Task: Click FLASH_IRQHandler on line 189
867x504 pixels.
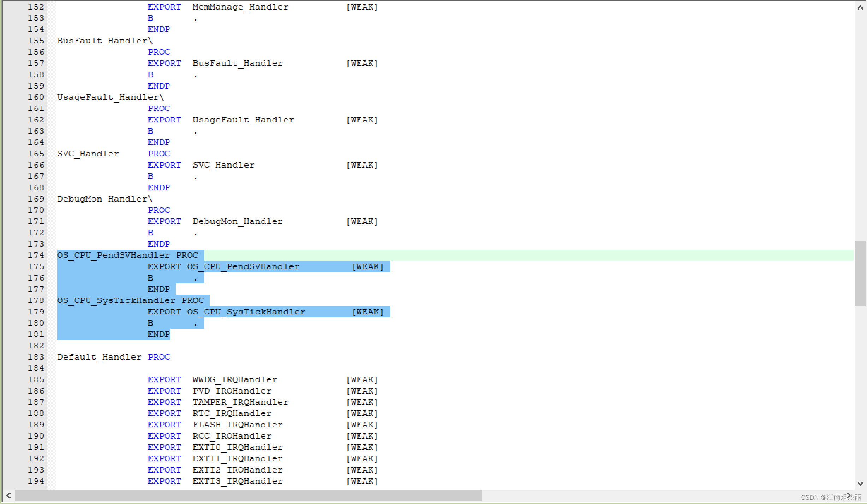Action: (x=238, y=425)
